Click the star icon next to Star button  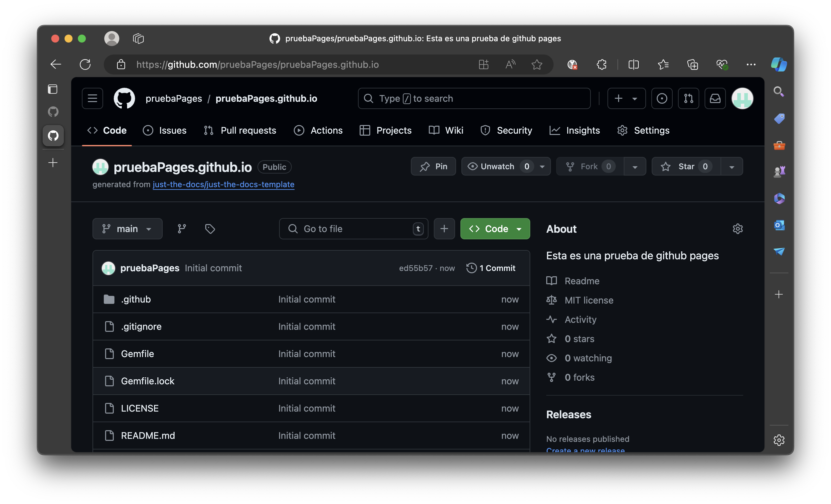pyautogui.click(x=667, y=166)
